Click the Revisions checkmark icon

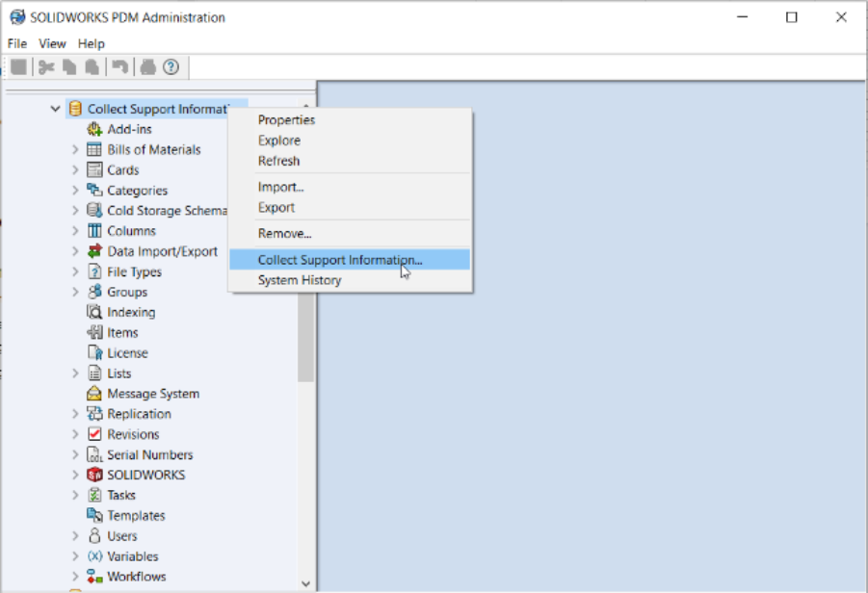(94, 434)
